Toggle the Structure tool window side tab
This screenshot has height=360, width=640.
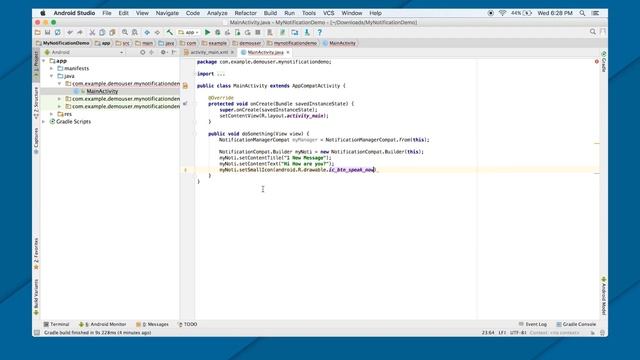(x=36, y=102)
